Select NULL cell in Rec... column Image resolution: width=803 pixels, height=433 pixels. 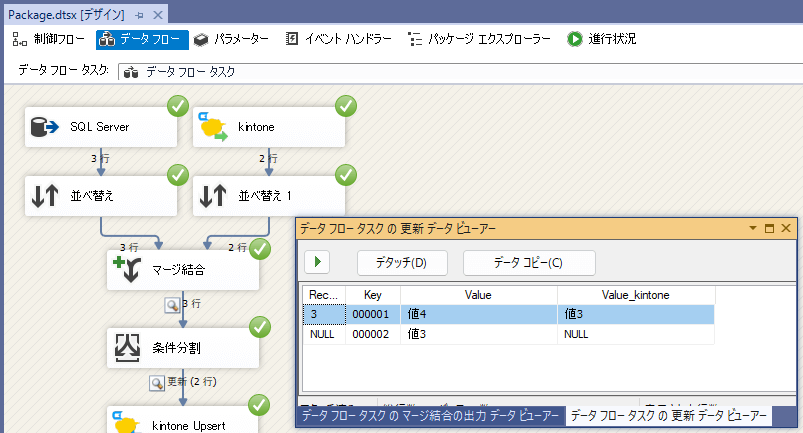pos(324,334)
